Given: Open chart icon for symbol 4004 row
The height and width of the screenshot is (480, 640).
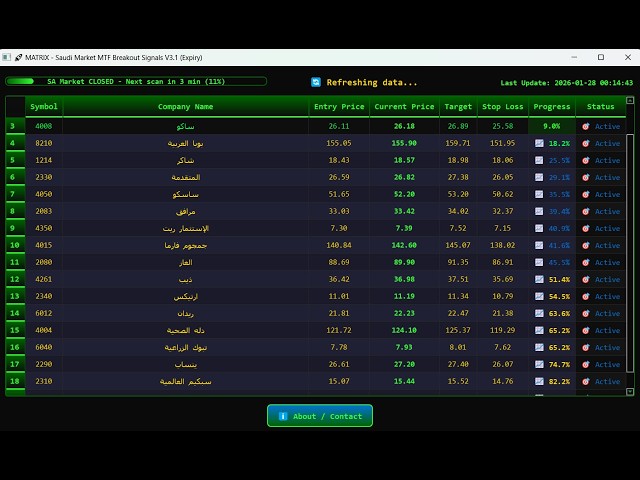Looking at the screenshot, I should tap(539, 330).
